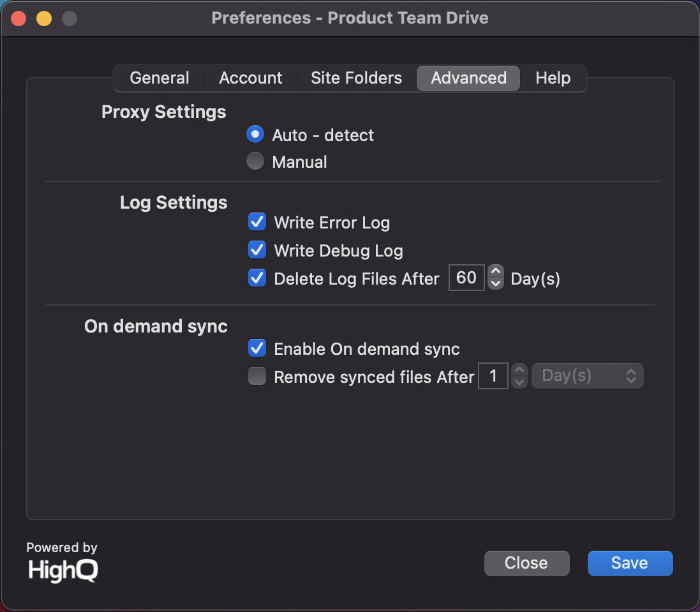Open the Day(s) unit dropdown
The image size is (700, 612).
(x=588, y=376)
